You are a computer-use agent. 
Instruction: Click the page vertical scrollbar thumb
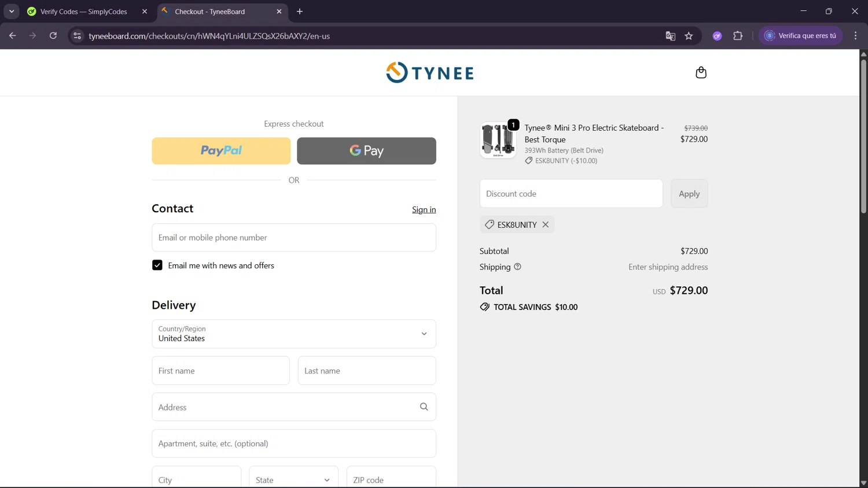[x=863, y=136]
